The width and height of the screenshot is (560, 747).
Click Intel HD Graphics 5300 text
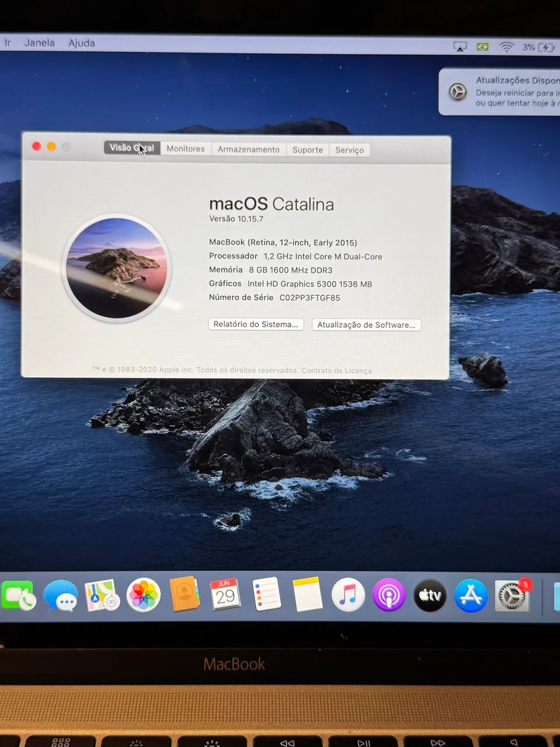point(310,284)
